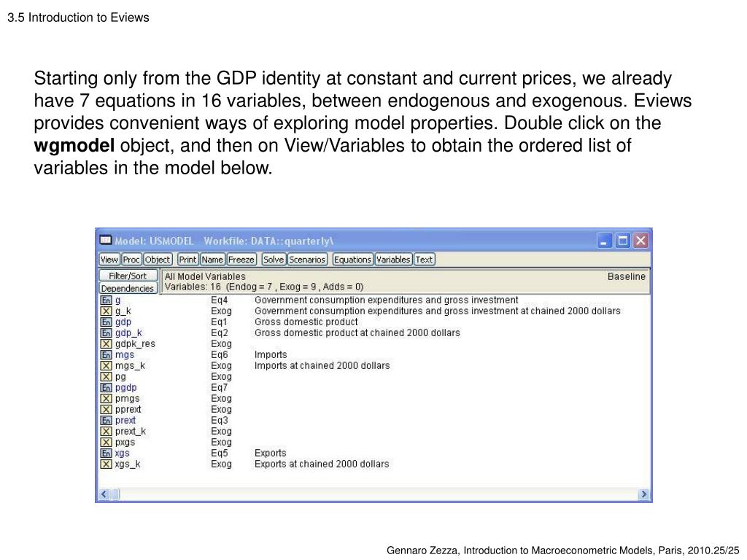Switch to the Text view
The height and width of the screenshot is (560, 747).
point(424,260)
